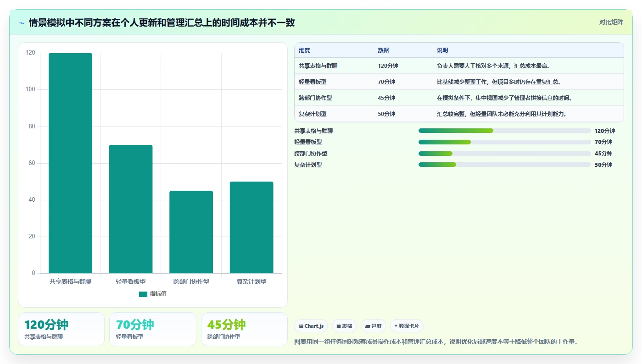This screenshot has width=642, height=364.
Task: Click the chart bar for 轻量看板型
Action: coord(131,209)
